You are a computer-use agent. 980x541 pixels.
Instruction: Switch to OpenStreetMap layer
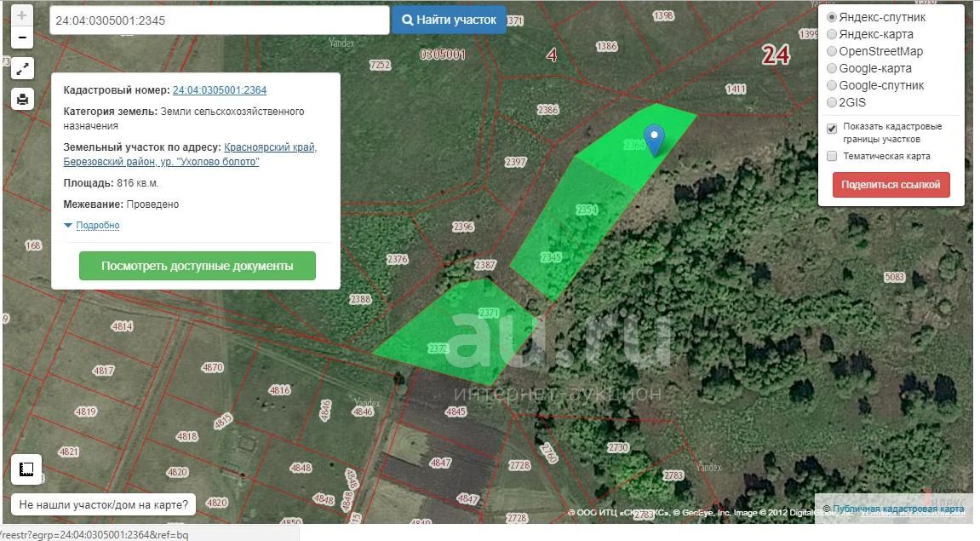click(x=832, y=51)
